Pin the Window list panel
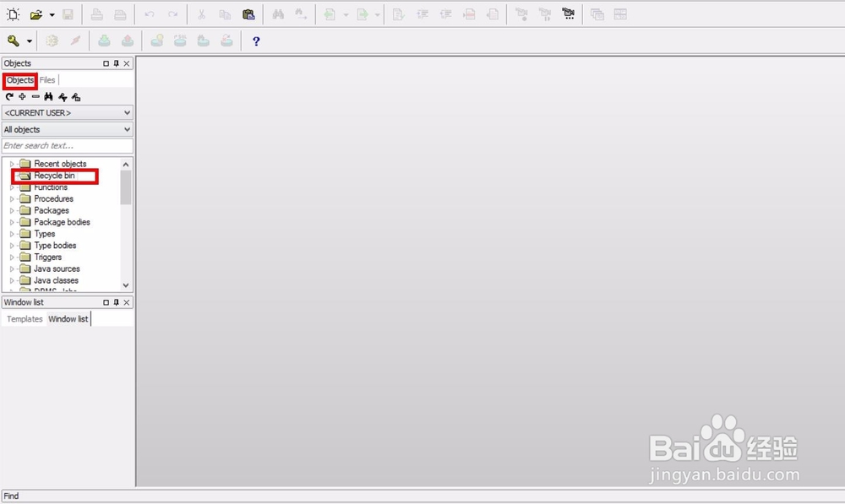Screen dimensions: 845x504 116,301
